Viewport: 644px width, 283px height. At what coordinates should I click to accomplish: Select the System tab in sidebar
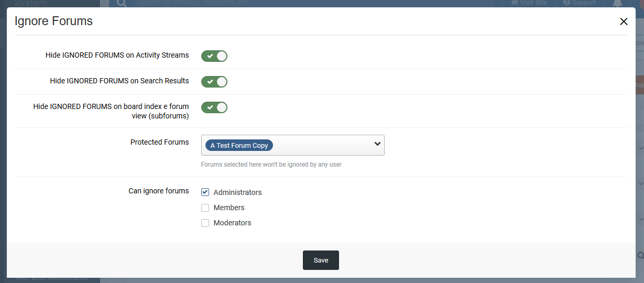coord(31,3)
